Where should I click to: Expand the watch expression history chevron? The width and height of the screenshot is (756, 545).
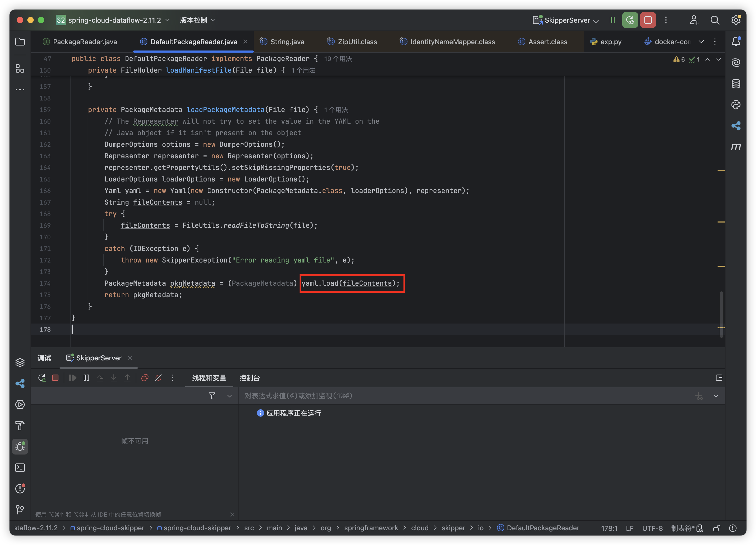point(716,396)
